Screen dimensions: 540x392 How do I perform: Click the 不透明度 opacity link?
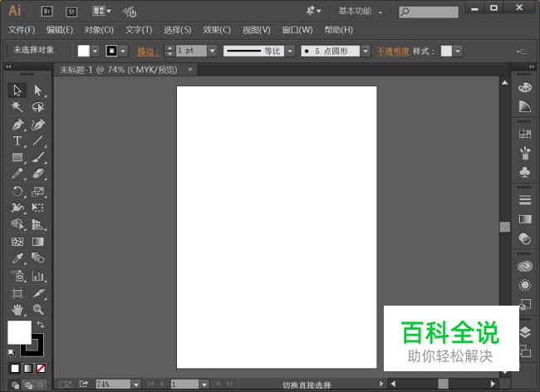click(392, 51)
